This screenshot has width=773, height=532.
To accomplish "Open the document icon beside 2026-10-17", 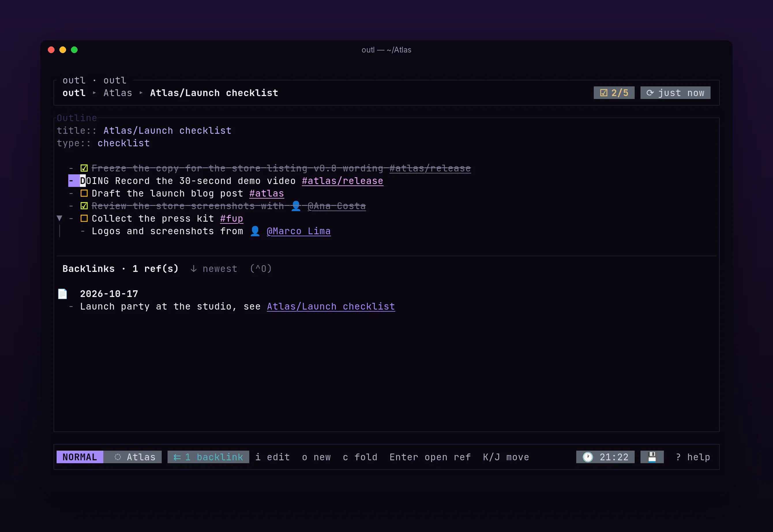I will [x=62, y=294].
